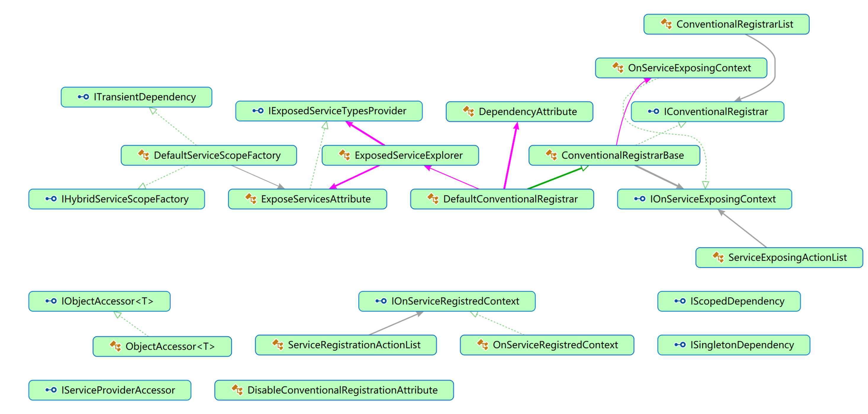Image resolution: width=868 pixels, height=414 pixels.
Task: Click the interface icon on IObjectAccessor<T> node
Action: click(51, 301)
